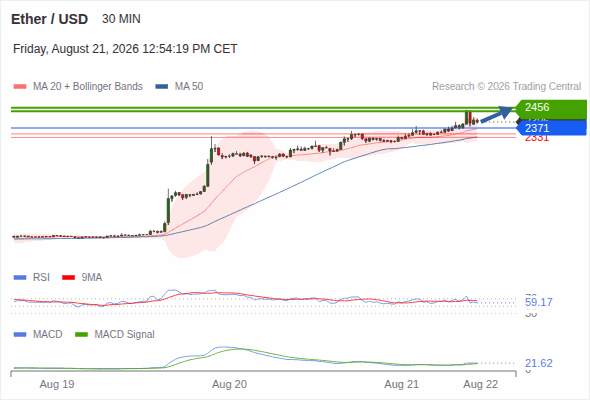Click the Aug 20 date marker
The image size is (590, 400).
pyautogui.click(x=229, y=384)
